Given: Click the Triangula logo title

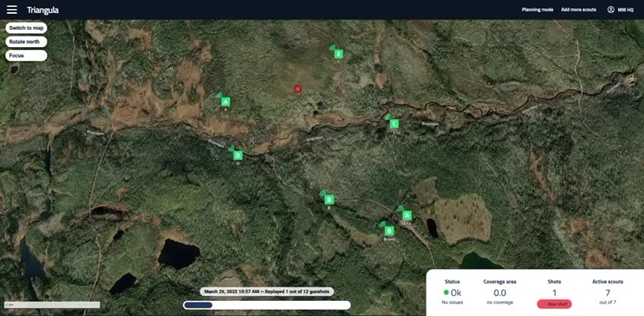Looking at the screenshot, I should (43, 10).
